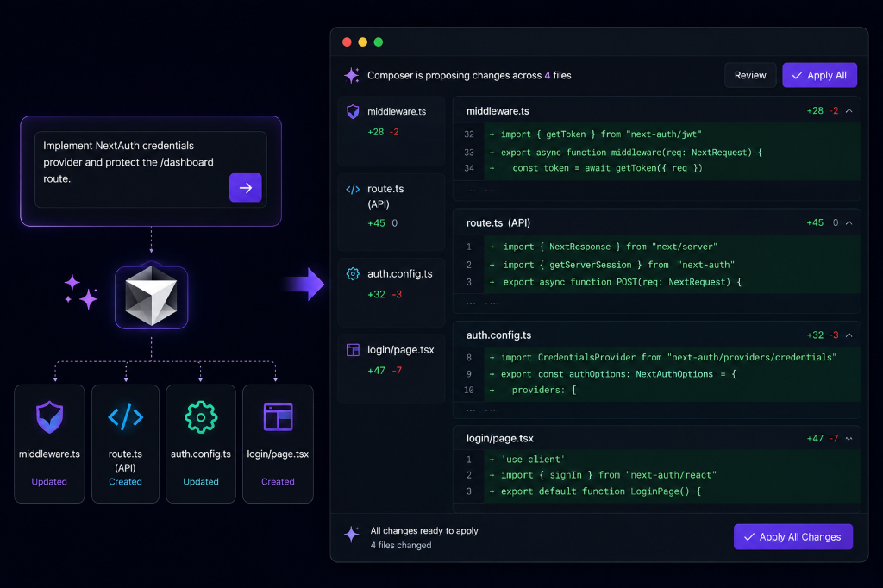Viewport: 883px width, 588px height.
Task: Click the Apply All button at top
Action: 819,76
